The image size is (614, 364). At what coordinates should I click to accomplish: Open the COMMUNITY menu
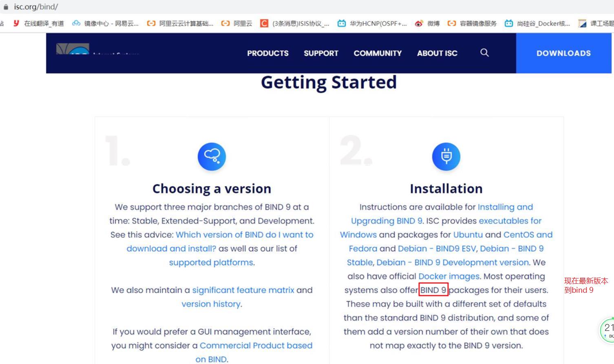coord(378,53)
